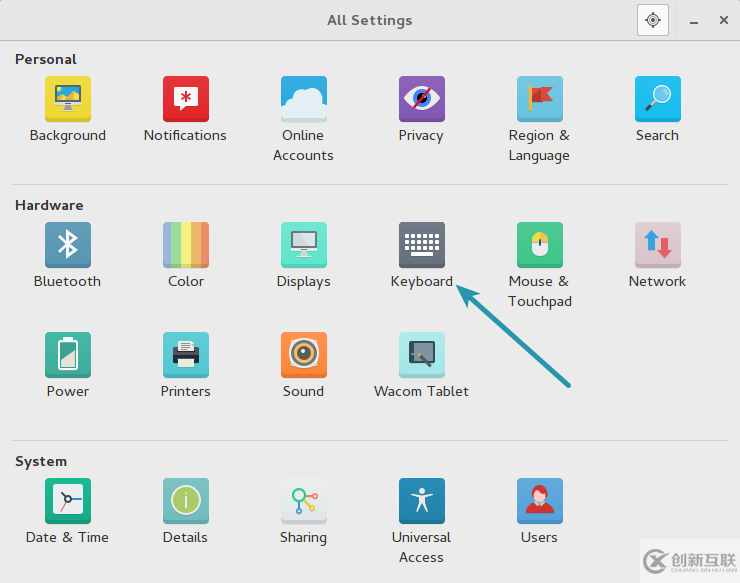Screen dimensions: 740x583
Task: Open the Power battery icon
Action: pyautogui.click(x=68, y=355)
